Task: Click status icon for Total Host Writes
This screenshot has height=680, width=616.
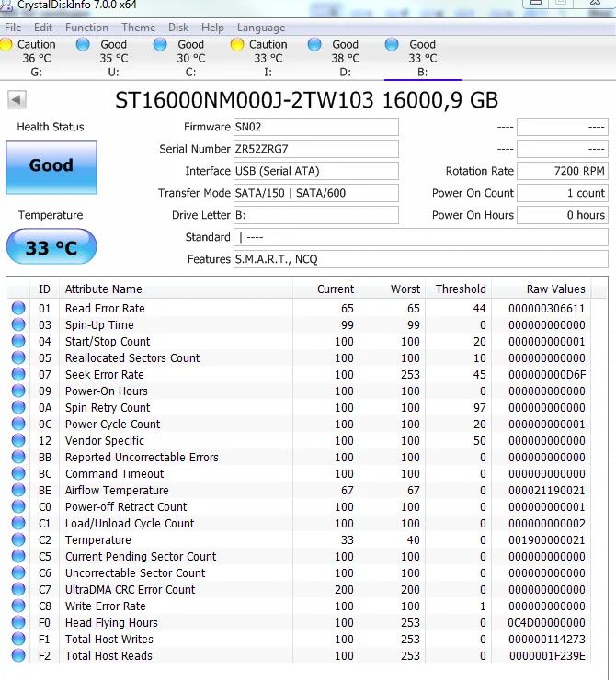Action: (x=18, y=639)
